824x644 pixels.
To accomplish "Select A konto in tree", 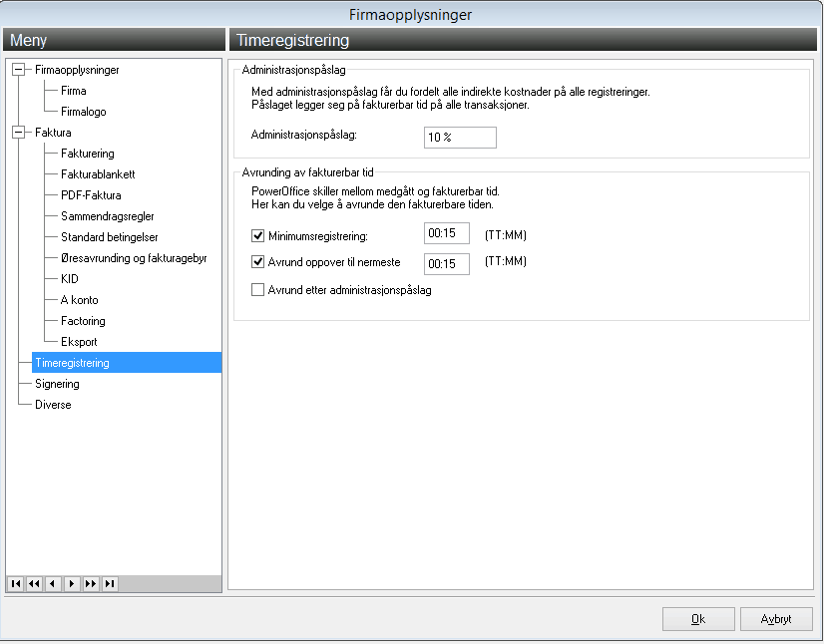I will (x=80, y=300).
